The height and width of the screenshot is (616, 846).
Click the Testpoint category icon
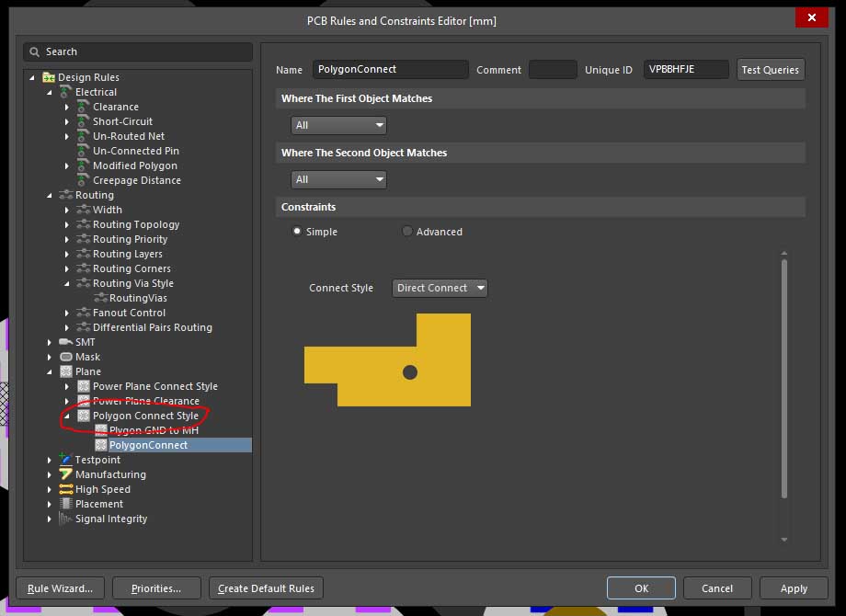pyautogui.click(x=65, y=460)
